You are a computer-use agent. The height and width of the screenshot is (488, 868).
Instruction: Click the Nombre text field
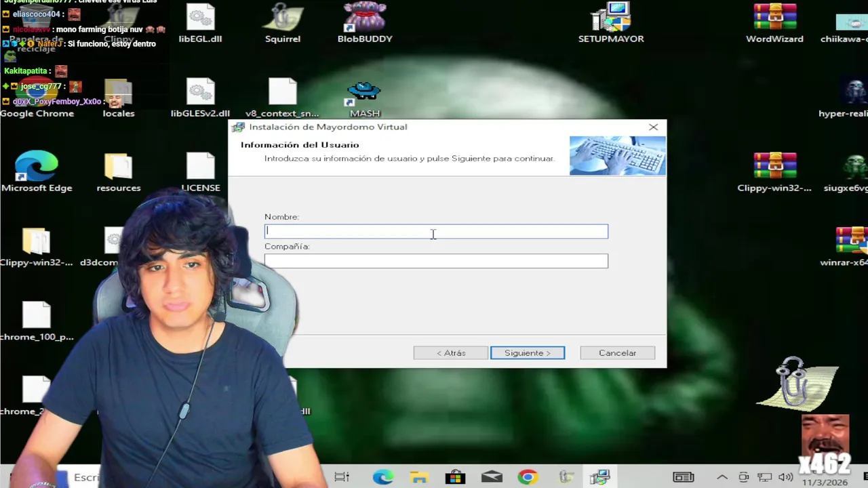pyautogui.click(x=436, y=232)
